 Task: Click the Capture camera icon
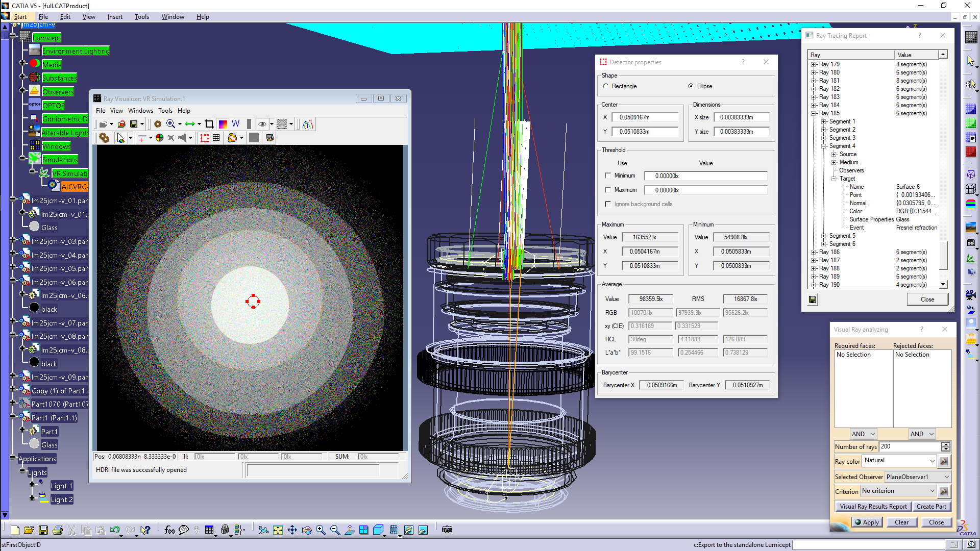point(447,530)
